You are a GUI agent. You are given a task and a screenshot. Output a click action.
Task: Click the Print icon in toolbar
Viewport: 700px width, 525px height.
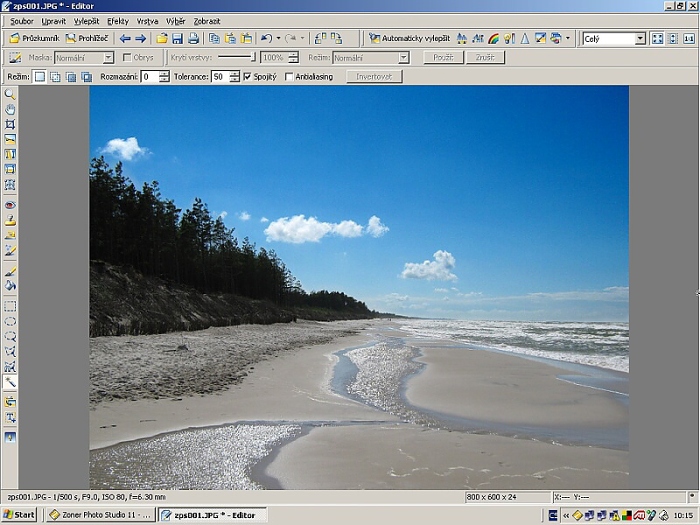tap(192, 38)
